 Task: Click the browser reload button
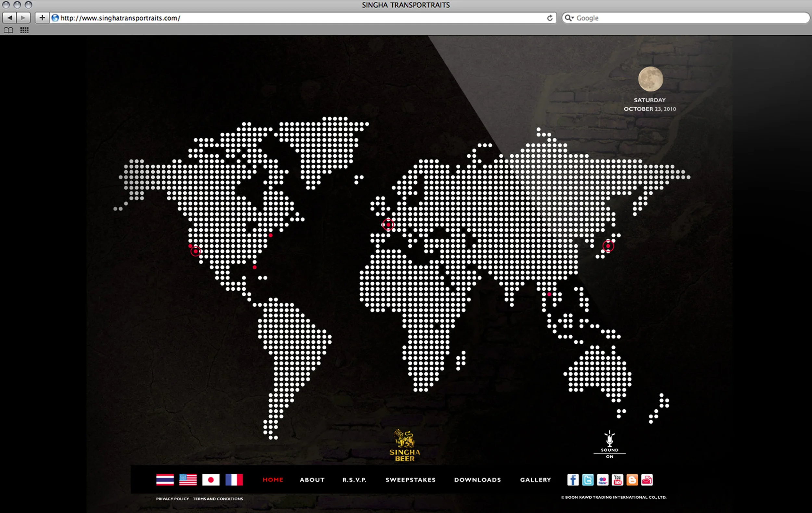550,18
